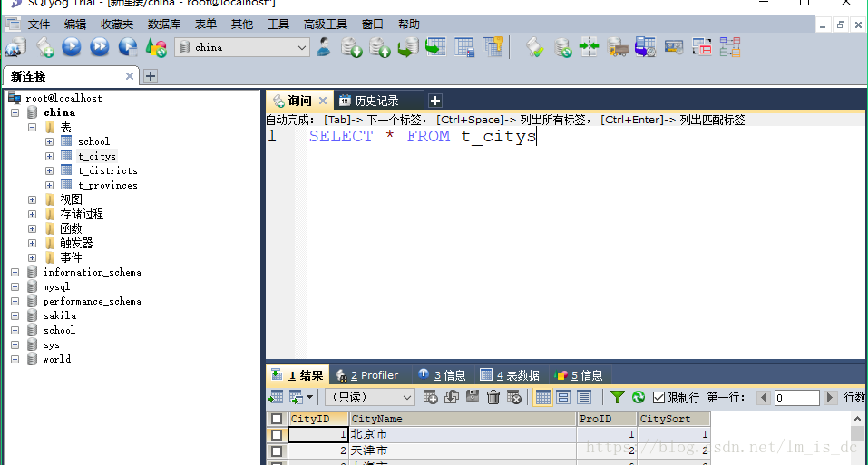Viewport: 868px width, 465px height.
Task: Check the row checkbox for 北京市
Action: click(277, 434)
